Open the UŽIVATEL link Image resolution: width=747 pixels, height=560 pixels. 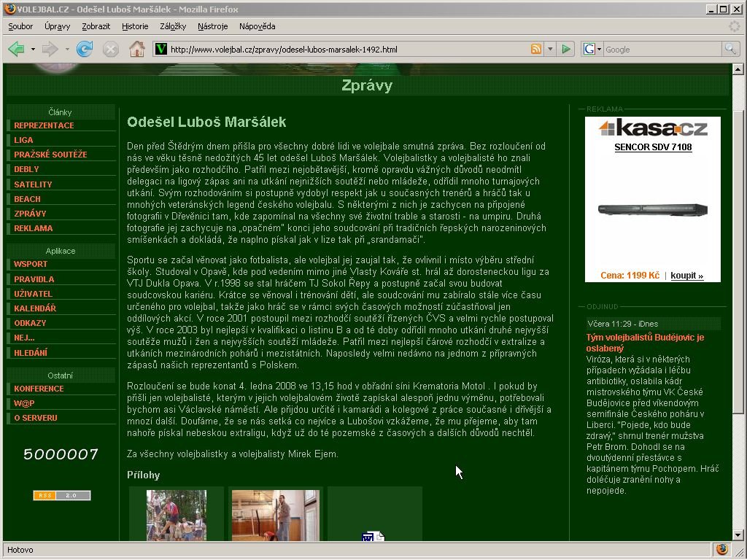coord(33,294)
